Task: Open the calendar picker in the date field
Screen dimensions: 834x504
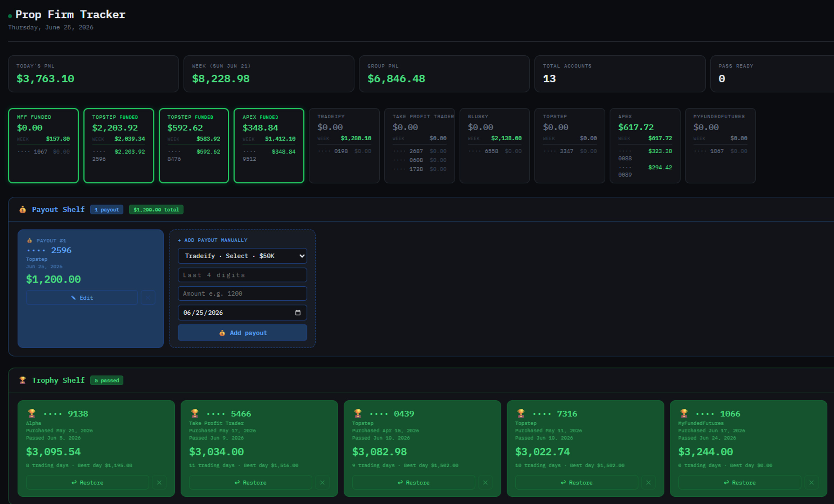Action: tap(298, 313)
